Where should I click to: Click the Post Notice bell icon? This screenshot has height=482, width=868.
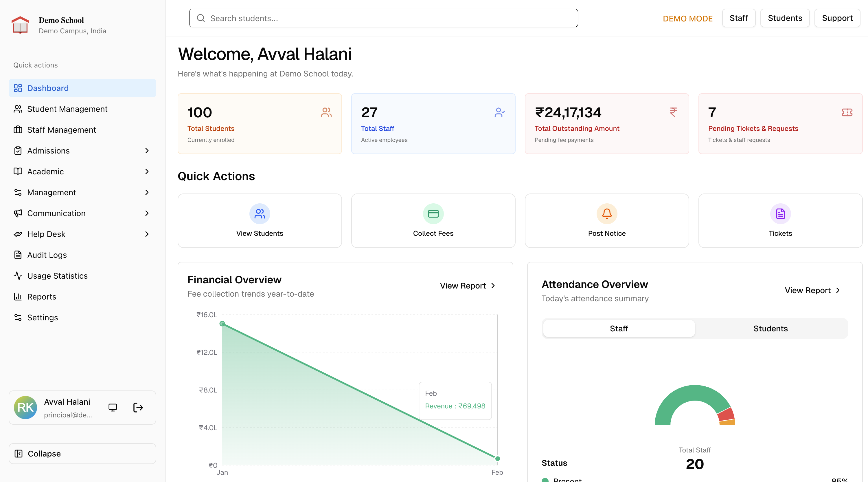pos(606,214)
